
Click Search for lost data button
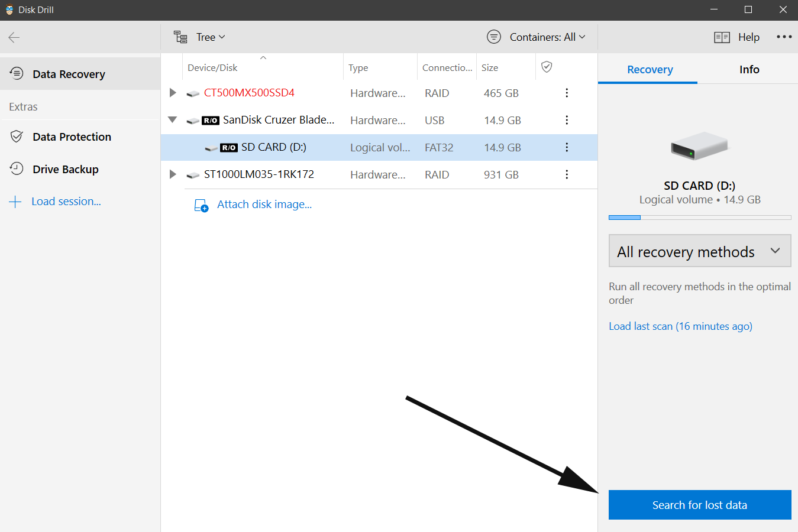[x=700, y=505]
